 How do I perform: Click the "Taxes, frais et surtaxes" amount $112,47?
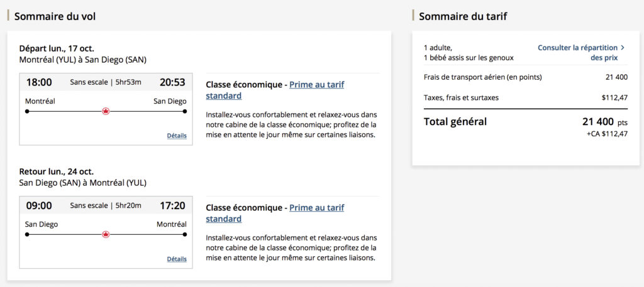pyautogui.click(x=614, y=97)
